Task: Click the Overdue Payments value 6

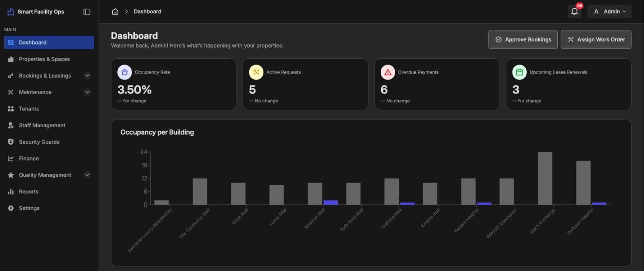Action: 384,90
